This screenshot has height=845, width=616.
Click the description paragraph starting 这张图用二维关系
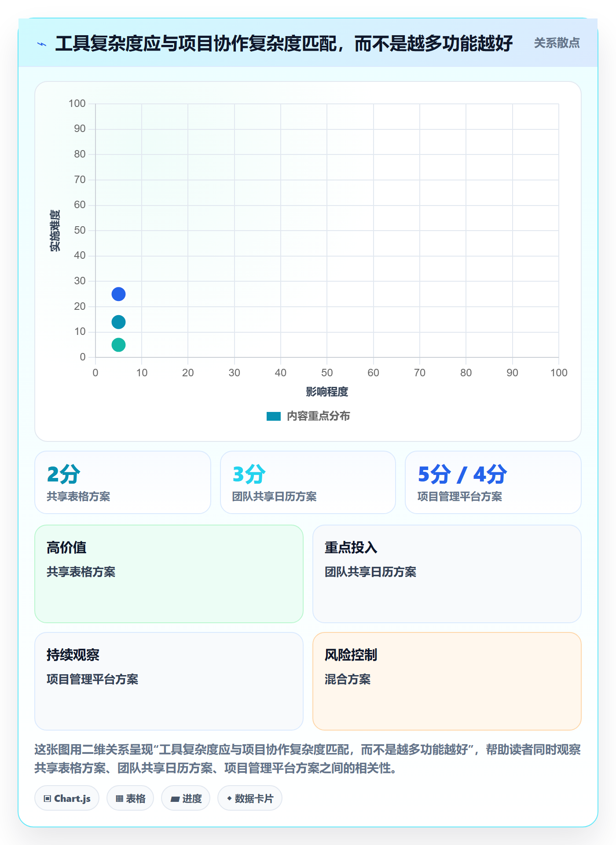coord(308,759)
